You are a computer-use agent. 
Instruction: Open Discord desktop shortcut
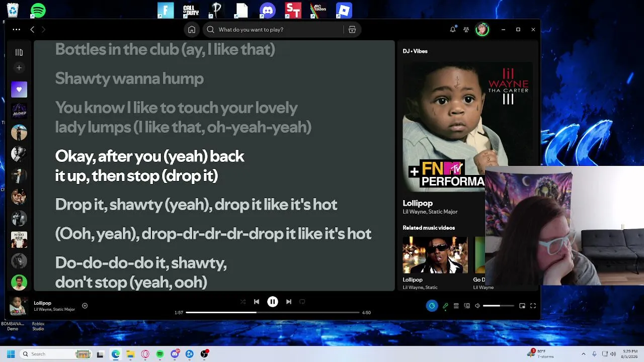pyautogui.click(x=268, y=10)
